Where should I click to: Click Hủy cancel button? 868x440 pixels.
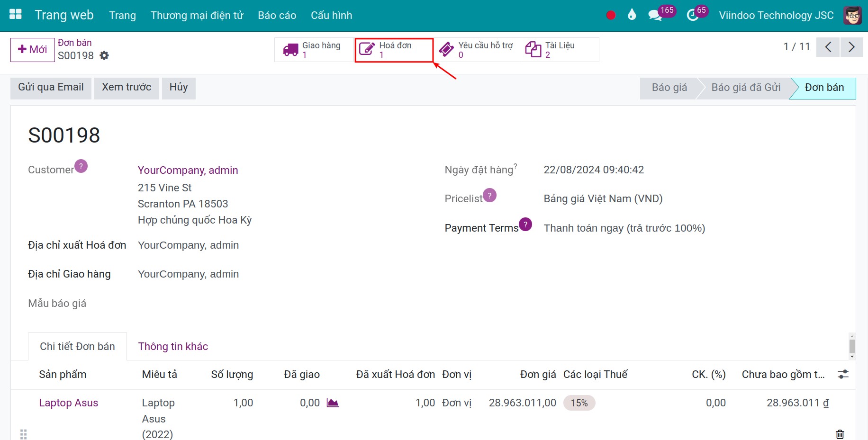[x=179, y=88]
